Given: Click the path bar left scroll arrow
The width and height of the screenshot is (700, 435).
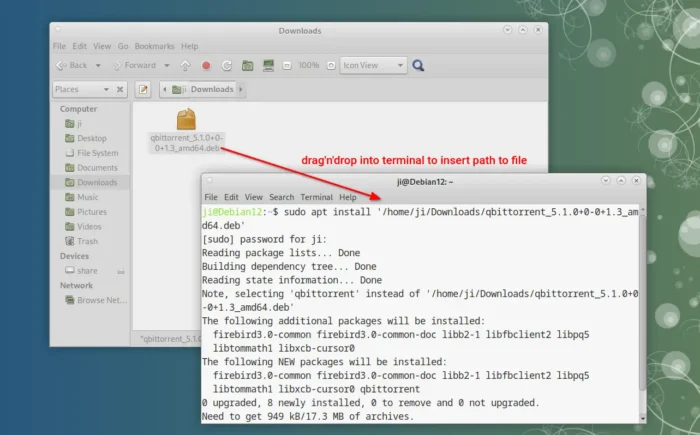Looking at the screenshot, I should [165, 89].
